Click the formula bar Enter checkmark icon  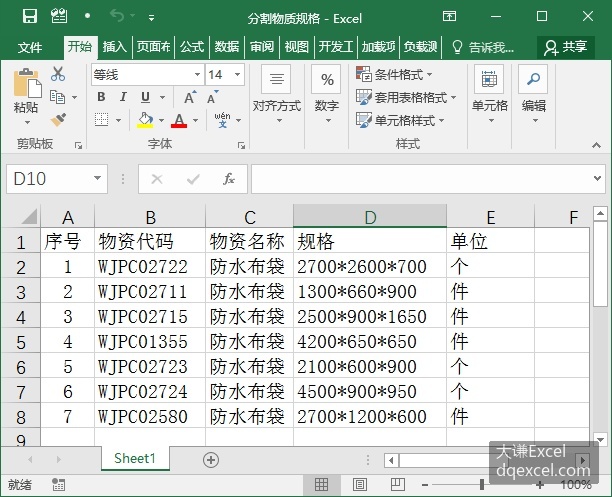(193, 179)
